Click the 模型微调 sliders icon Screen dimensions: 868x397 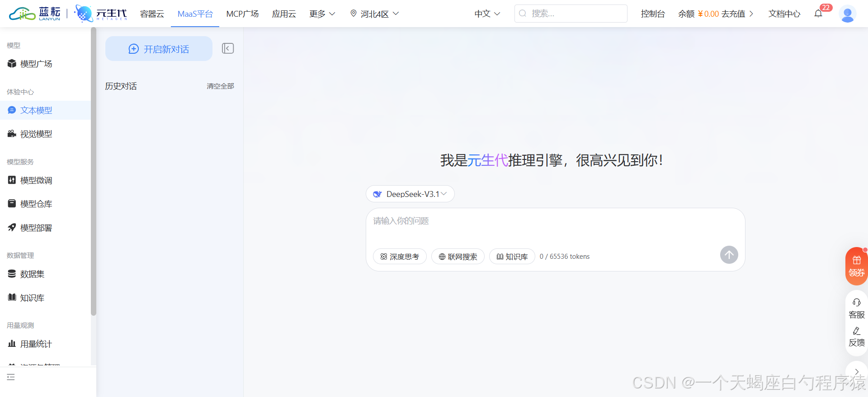[x=12, y=180]
